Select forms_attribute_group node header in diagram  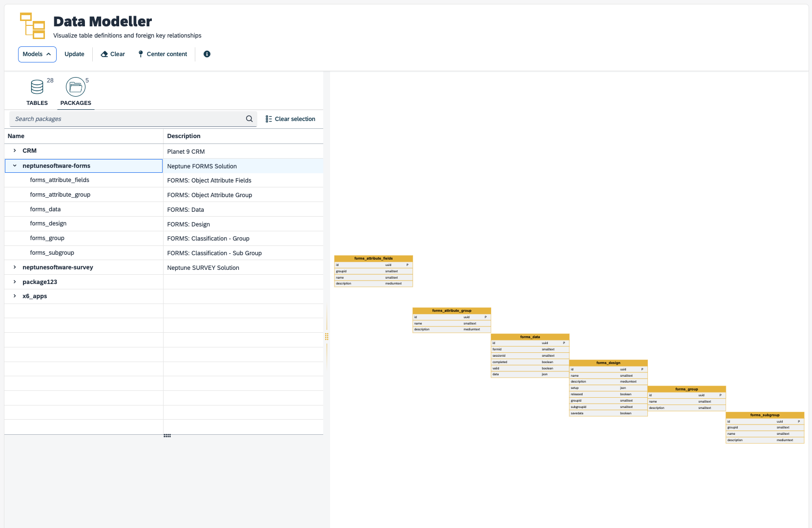pyautogui.click(x=452, y=311)
